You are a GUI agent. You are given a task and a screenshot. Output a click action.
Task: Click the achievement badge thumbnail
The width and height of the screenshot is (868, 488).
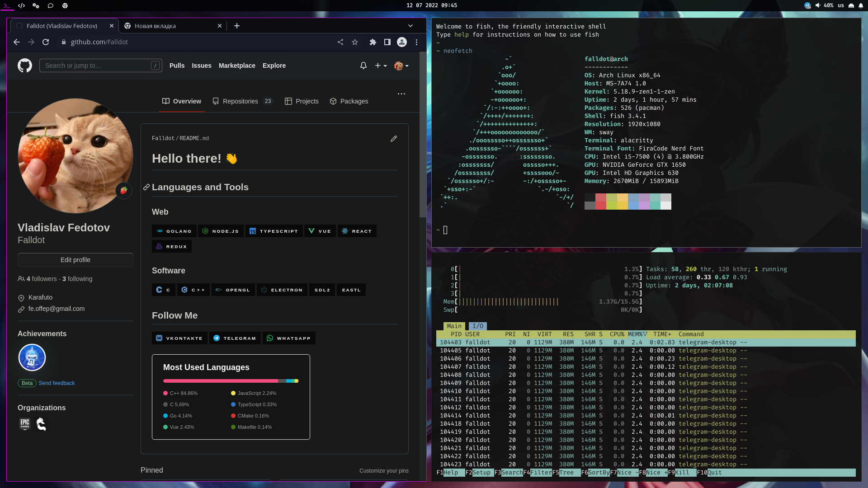(x=32, y=357)
